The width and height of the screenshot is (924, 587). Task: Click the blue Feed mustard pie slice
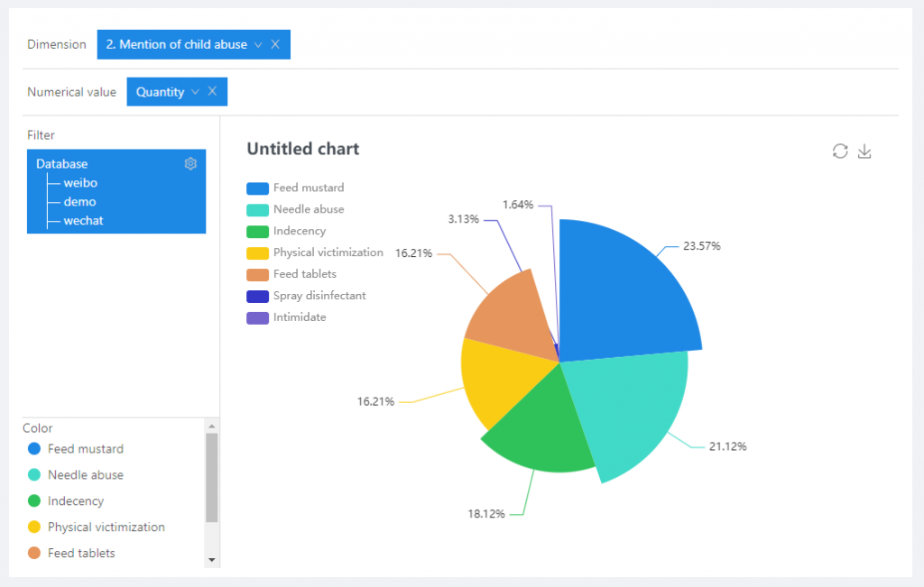click(623, 289)
